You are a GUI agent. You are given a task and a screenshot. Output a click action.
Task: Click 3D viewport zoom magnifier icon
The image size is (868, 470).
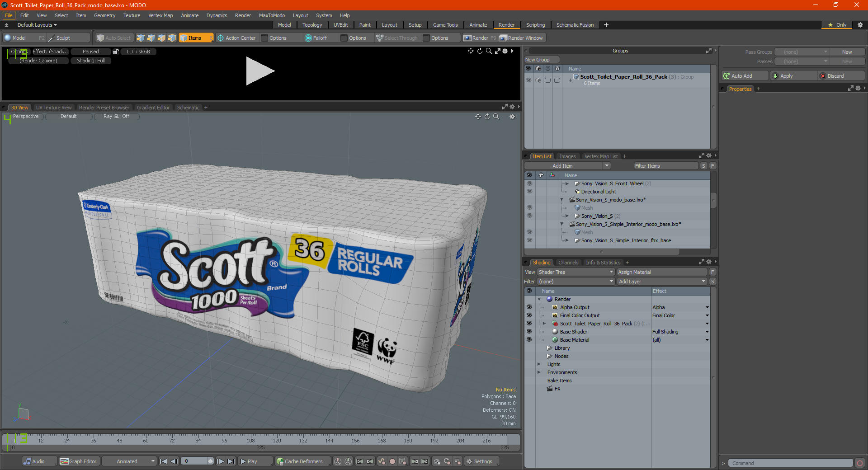click(x=496, y=117)
